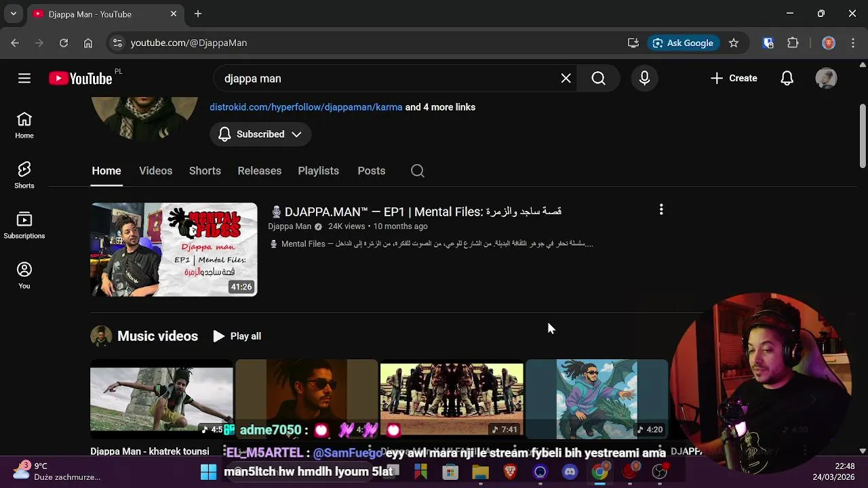This screenshot has width=868, height=488.
Task: Submit search with the magnifier button
Action: click(x=598, y=79)
